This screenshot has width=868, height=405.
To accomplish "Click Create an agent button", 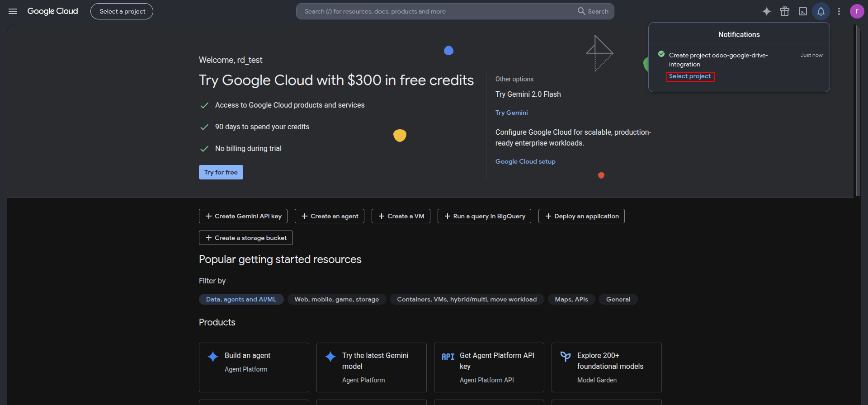I will click(x=330, y=216).
